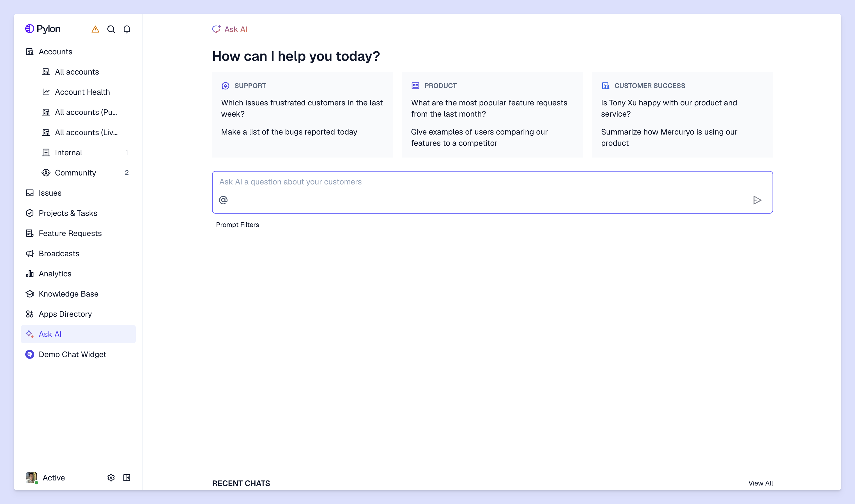Select the Community accounts item
Viewport: 855px width, 504px height.
pos(75,173)
